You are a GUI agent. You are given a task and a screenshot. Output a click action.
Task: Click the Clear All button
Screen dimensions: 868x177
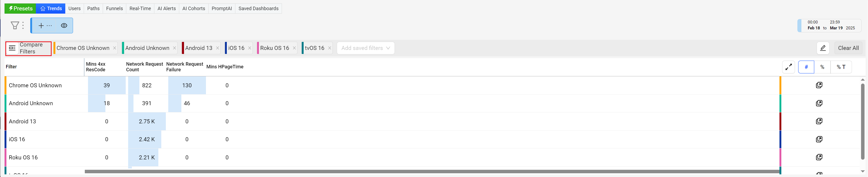[x=848, y=48]
